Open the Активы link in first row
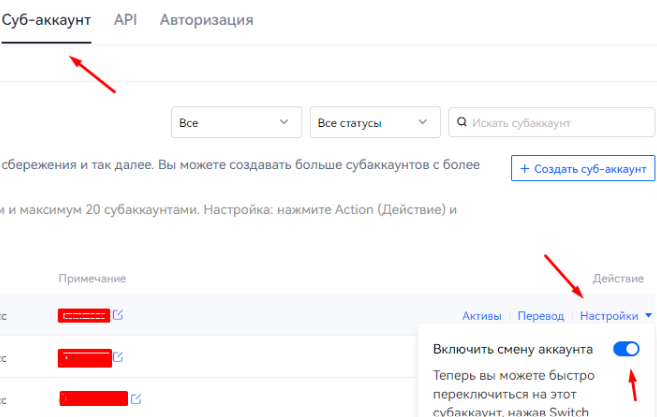Image resolution: width=657 pixels, height=417 pixels. point(481,316)
